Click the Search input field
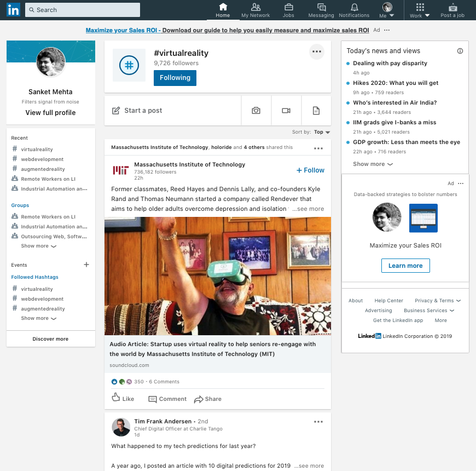The image size is (476, 471). tap(82, 10)
